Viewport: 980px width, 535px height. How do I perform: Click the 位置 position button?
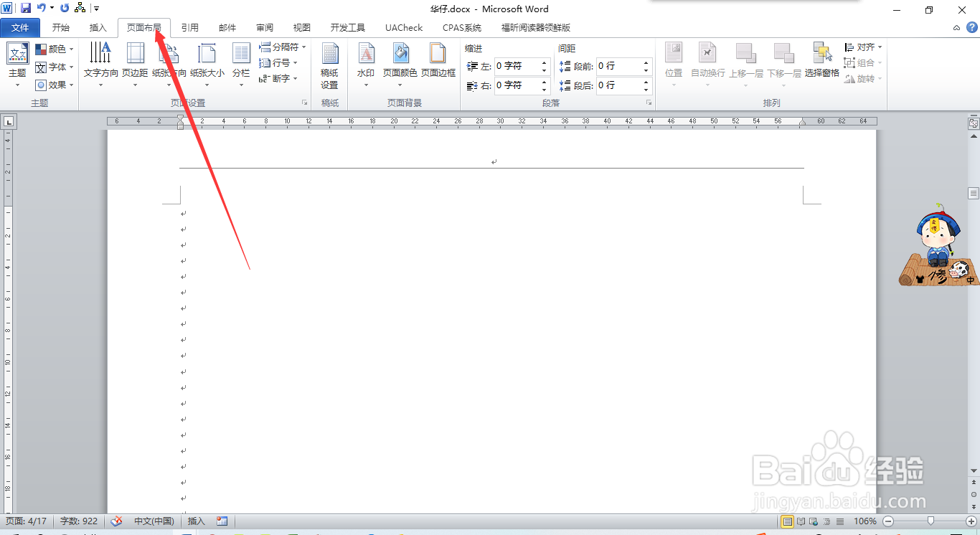pos(674,66)
